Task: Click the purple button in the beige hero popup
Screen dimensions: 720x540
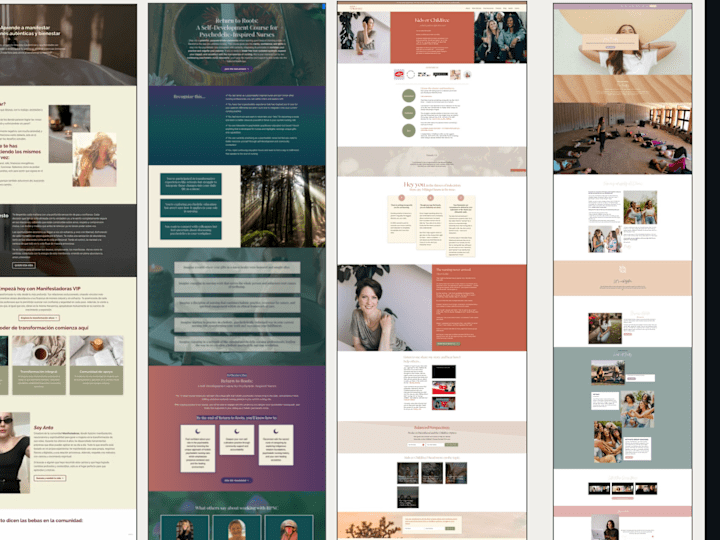Action: click(x=610, y=47)
